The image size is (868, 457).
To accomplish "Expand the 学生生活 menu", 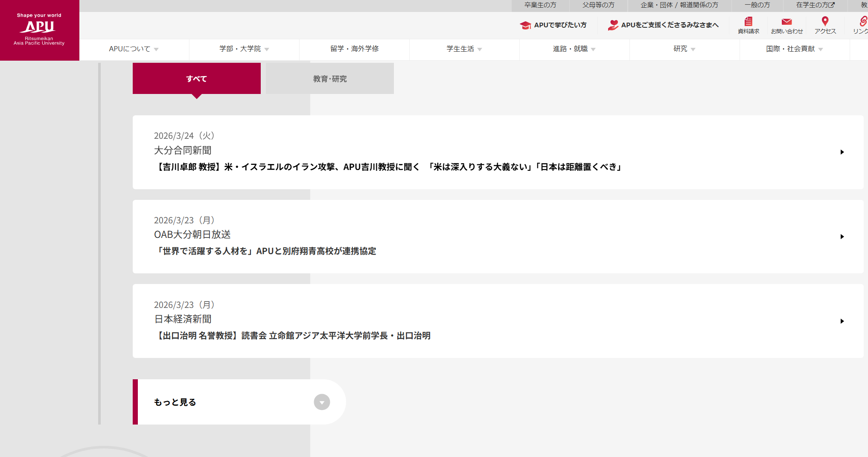I will (464, 49).
